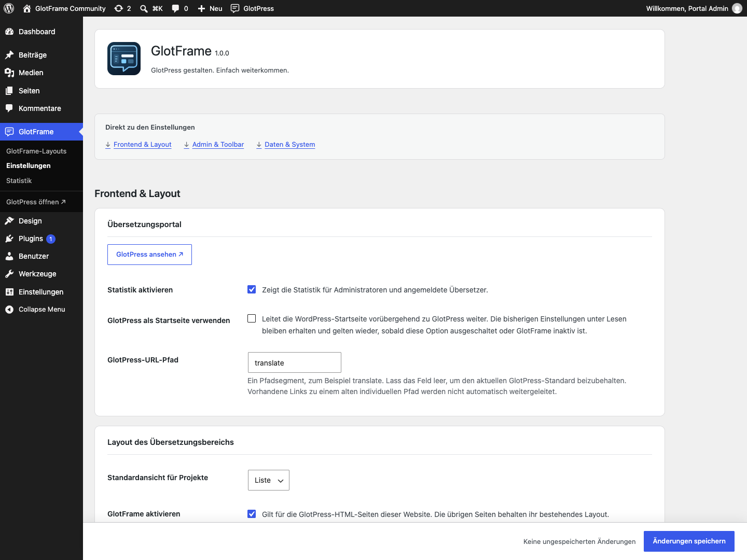Open the GlotFrame menu in the sidebar

point(41,132)
